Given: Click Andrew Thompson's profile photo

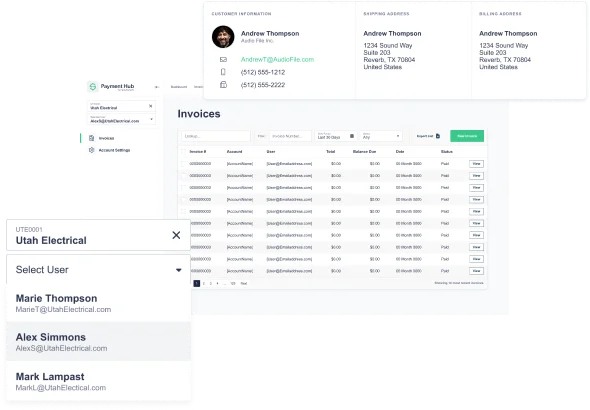Looking at the screenshot, I should point(223,37).
